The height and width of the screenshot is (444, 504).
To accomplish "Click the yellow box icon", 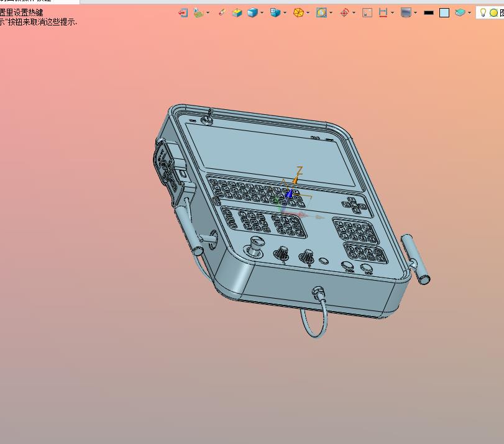I will (237, 12).
